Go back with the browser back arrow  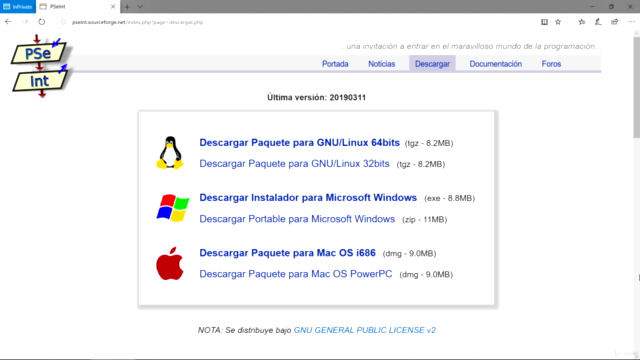pos(8,22)
